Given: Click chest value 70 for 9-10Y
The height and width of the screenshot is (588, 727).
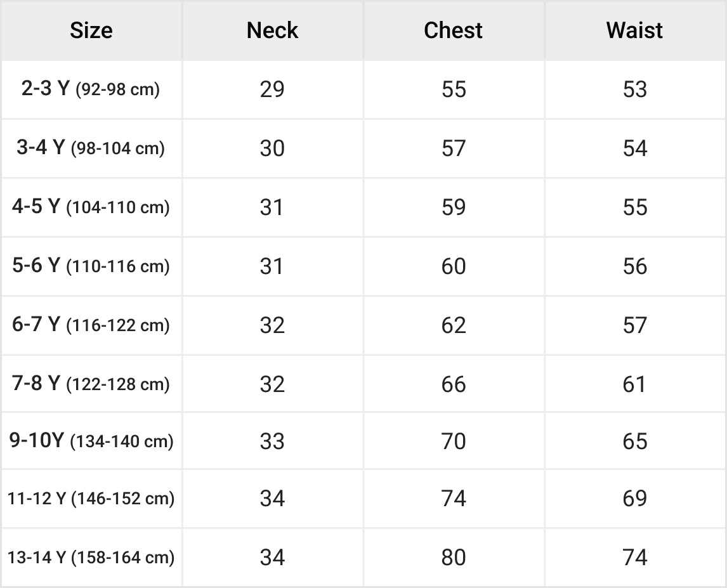Looking at the screenshot, I should click(454, 441).
